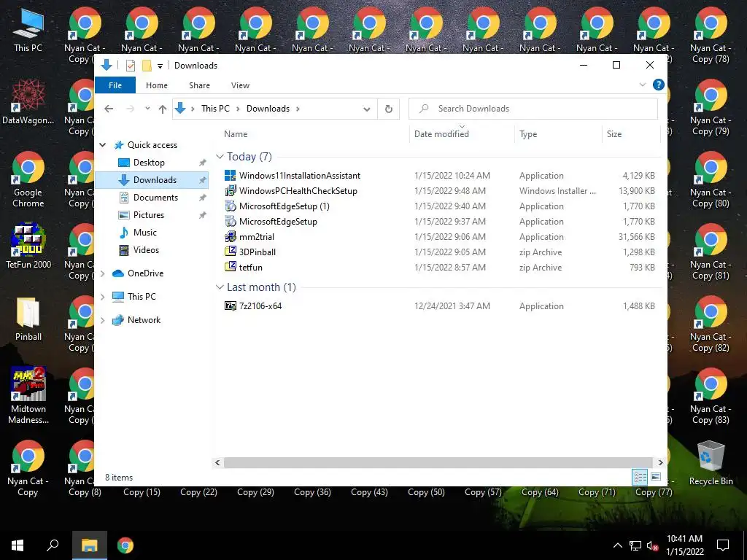Image resolution: width=747 pixels, height=560 pixels.
Task: Open the Recycle Bin
Action: pos(711,463)
